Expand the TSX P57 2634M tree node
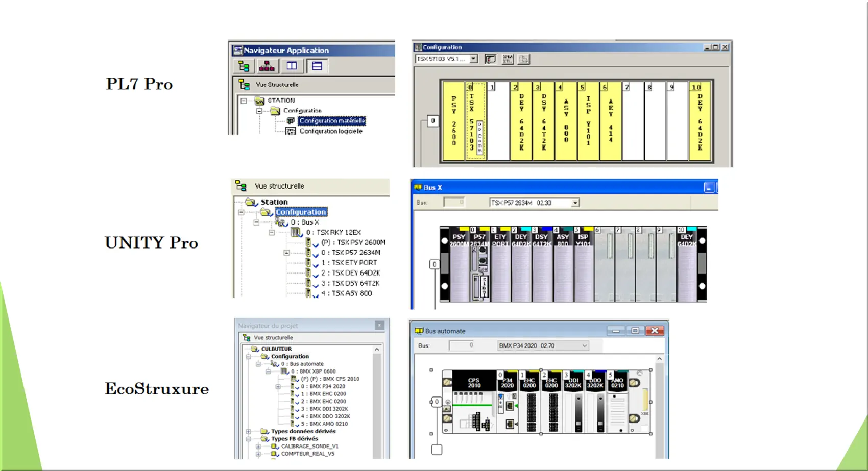 click(286, 253)
